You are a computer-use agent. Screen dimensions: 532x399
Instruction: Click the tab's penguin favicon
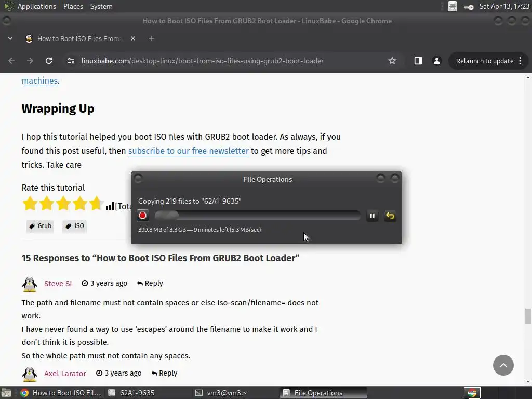click(29, 38)
